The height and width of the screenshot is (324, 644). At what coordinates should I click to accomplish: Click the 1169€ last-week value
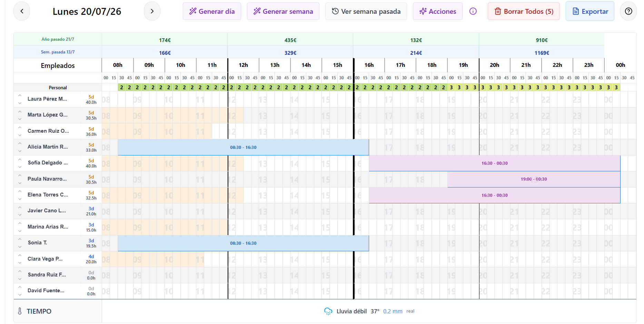pyautogui.click(x=542, y=53)
